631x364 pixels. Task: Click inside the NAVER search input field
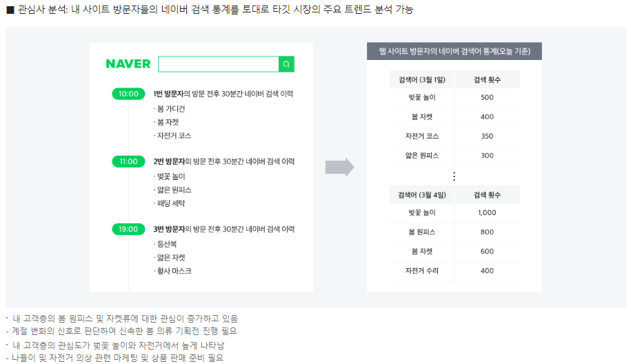tap(219, 64)
